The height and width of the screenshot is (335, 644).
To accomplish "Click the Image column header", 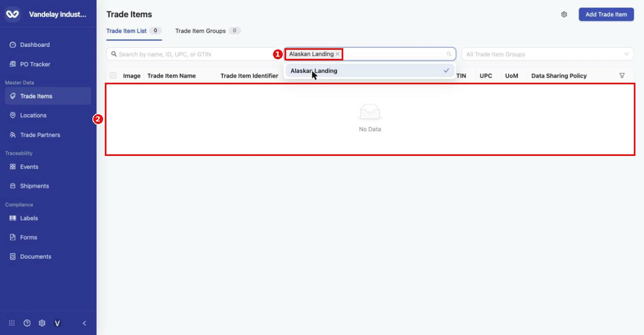I will coord(132,76).
